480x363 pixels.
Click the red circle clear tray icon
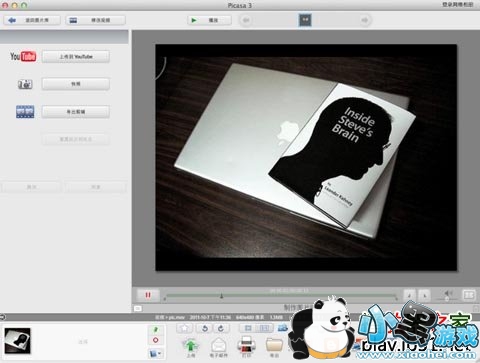pyautogui.click(x=155, y=340)
